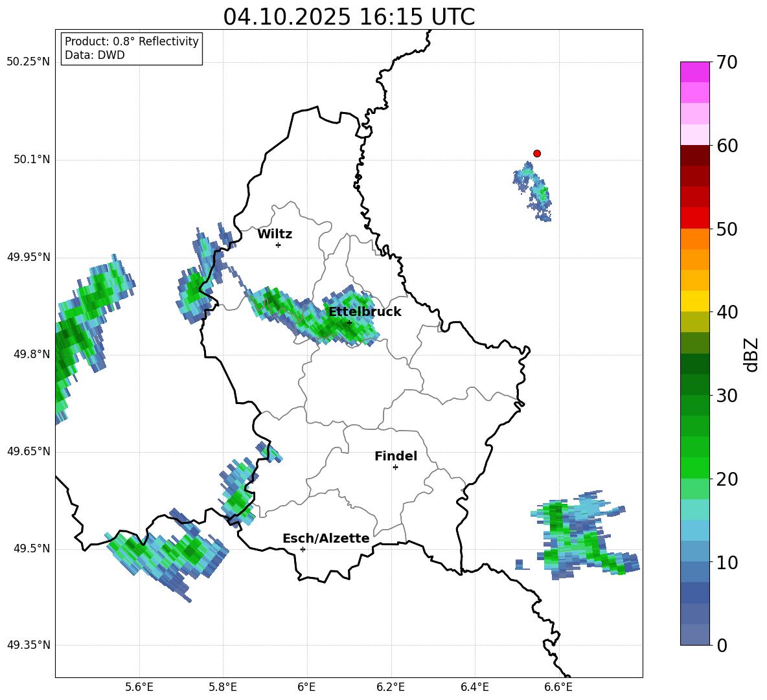The width and height of the screenshot is (767, 700).
Task: Click colorbar tick label 0
Action: tap(722, 645)
